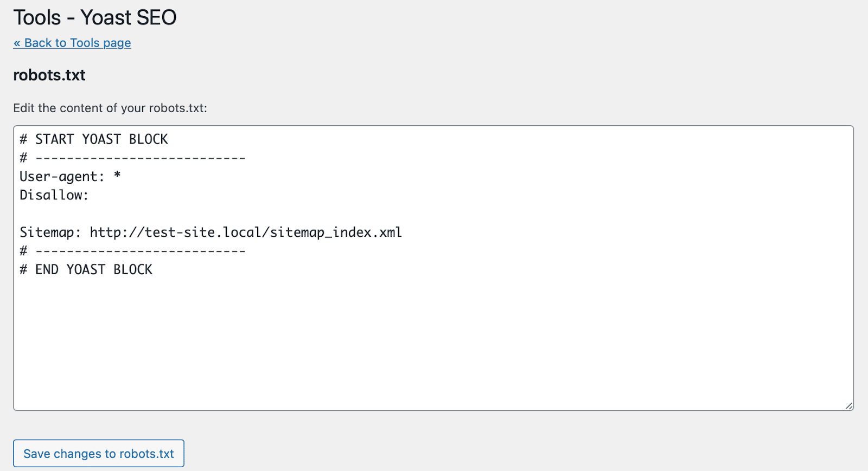
Task: Click the Edit the content label
Action: pyautogui.click(x=111, y=108)
